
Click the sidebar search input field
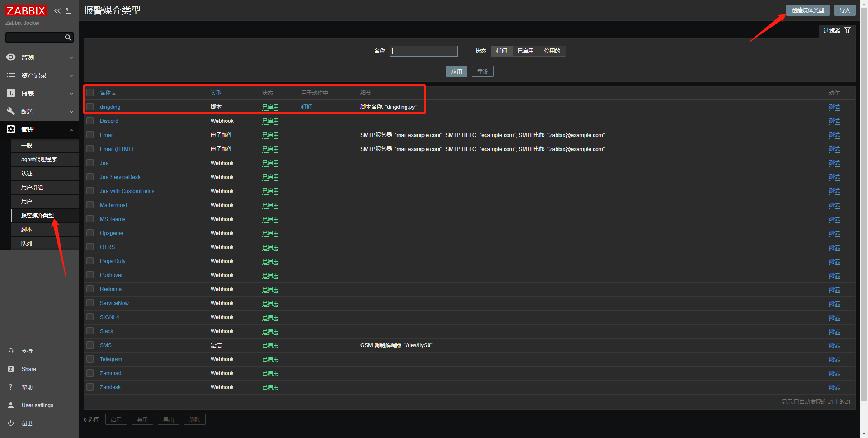pyautogui.click(x=34, y=38)
